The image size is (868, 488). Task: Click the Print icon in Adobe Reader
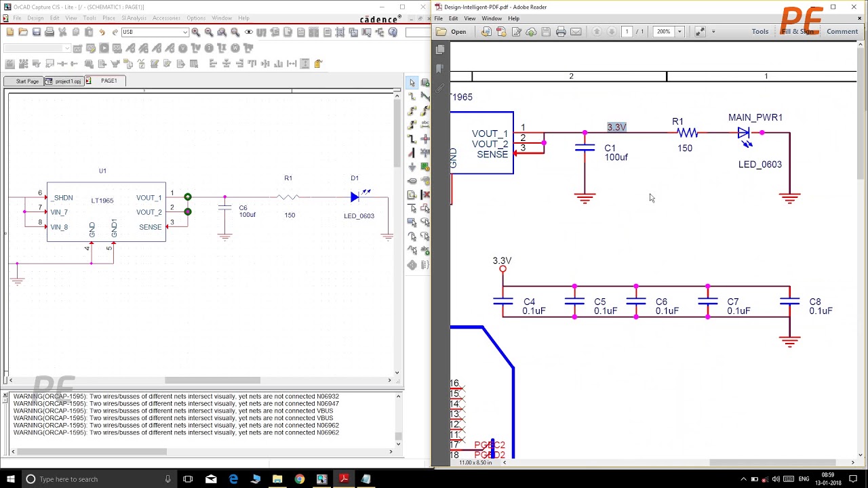click(561, 31)
